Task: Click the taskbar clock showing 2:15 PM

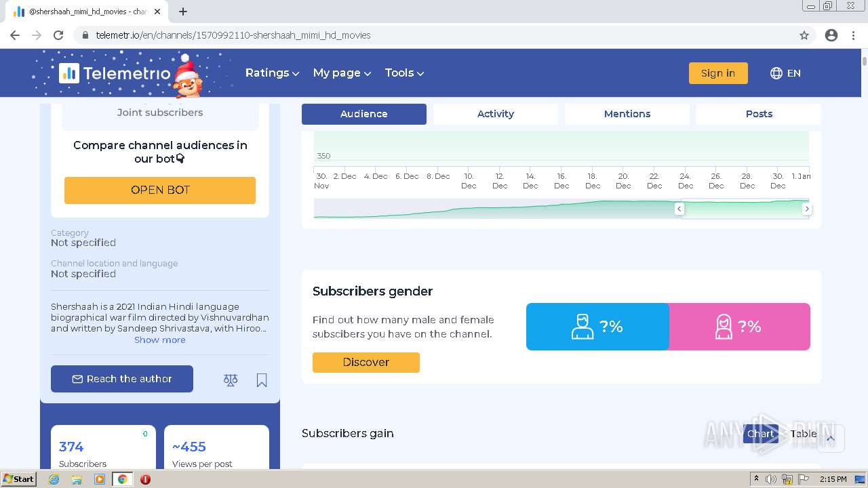Action: point(833,479)
